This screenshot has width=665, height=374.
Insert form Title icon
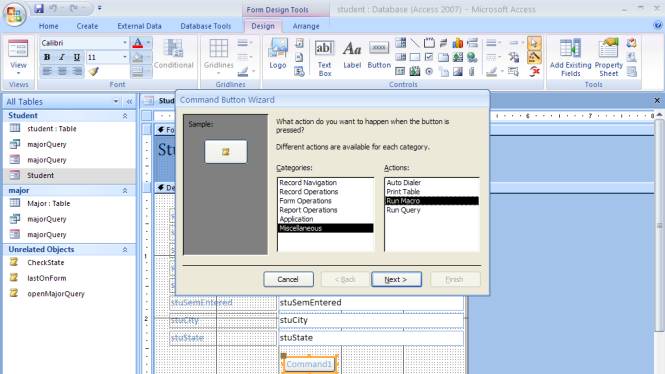tap(299, 43)
